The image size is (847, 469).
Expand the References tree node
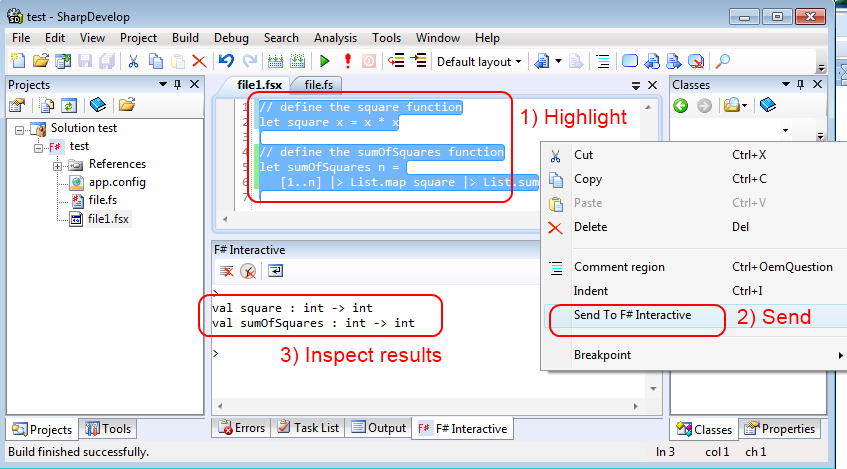click(57, 166)
